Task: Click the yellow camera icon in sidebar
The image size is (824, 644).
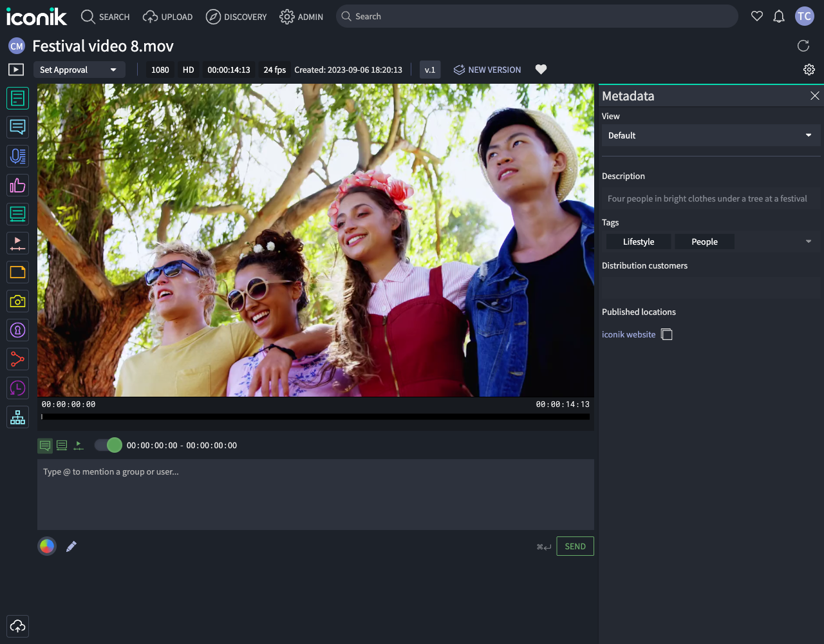Action: (x=17, y=301)
